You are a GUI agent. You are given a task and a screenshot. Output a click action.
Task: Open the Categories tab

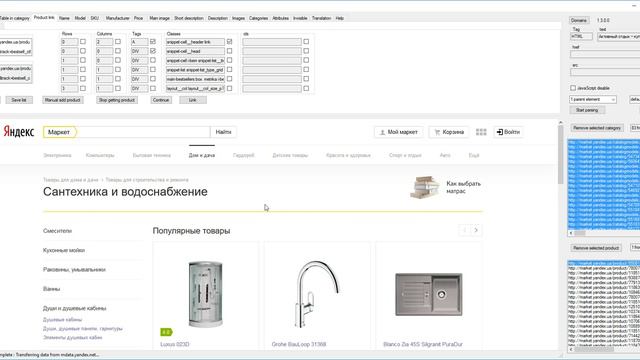(x=258, y=18)
